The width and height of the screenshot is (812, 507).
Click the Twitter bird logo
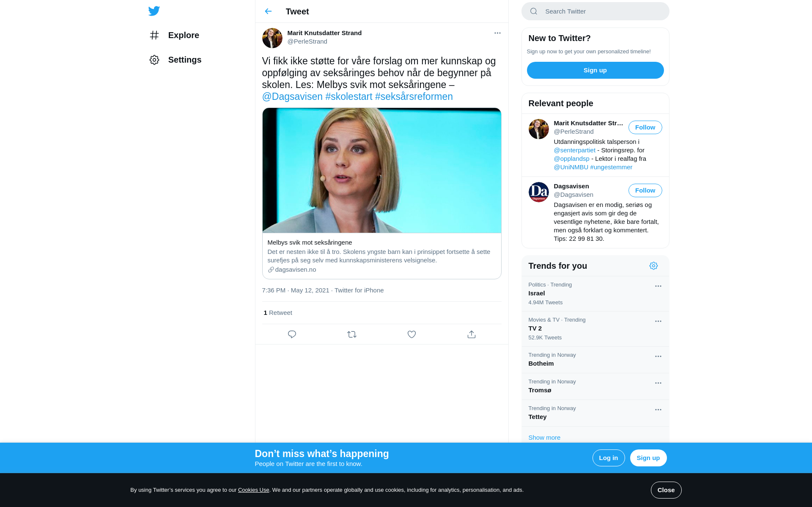pos(154,11)
